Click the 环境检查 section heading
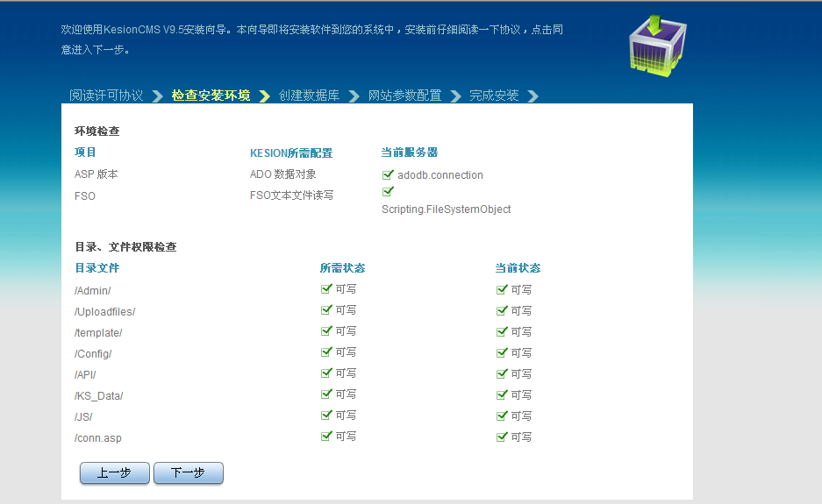 coord(97,131)
